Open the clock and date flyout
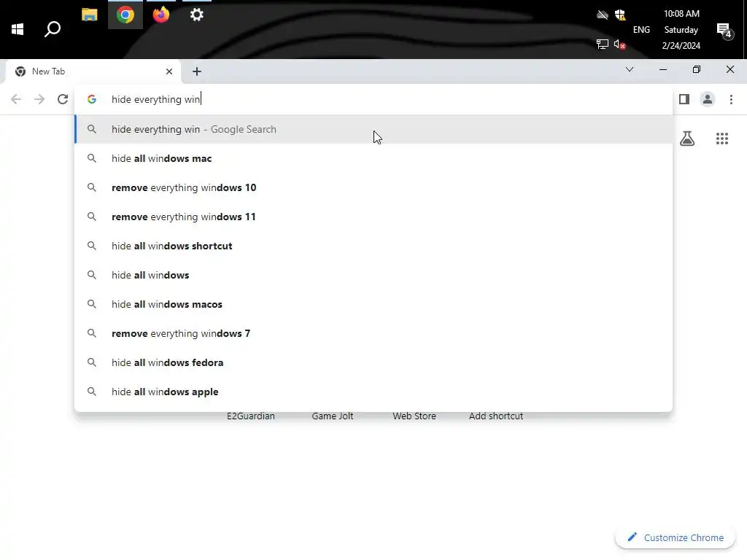Screen dimensions: 747x560 pos(681,29)
